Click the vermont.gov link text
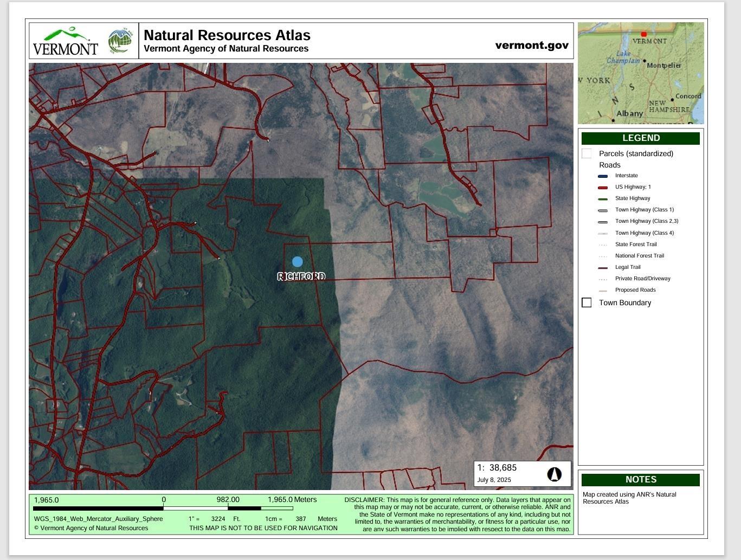 click(532, 45)
